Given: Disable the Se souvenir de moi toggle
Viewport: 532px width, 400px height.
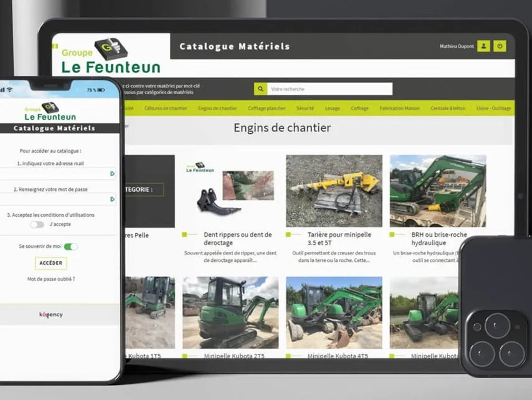Looking at the screenshot, I should (71, 246).
